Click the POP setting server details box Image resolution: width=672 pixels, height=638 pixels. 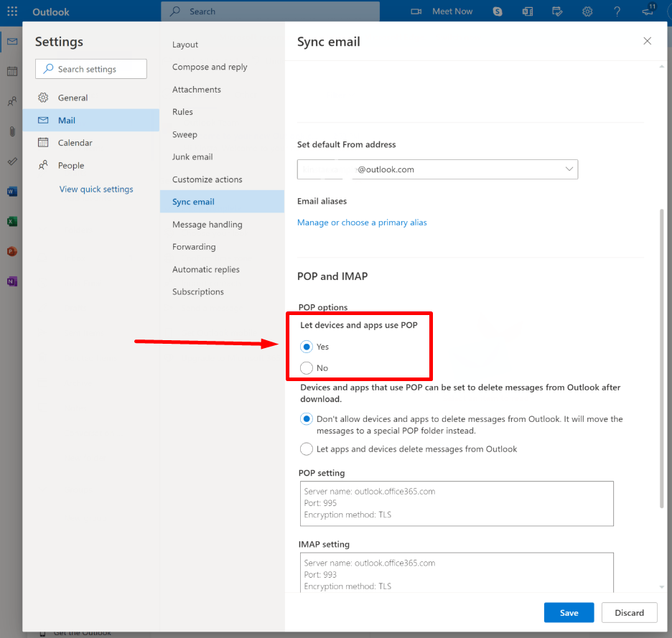point(457,504)
